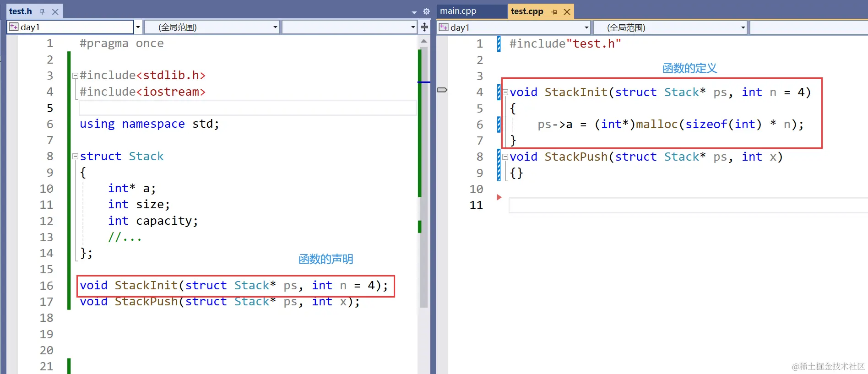Switch to the main.cpp tab
868x374 pixels.
coord(458,11)
